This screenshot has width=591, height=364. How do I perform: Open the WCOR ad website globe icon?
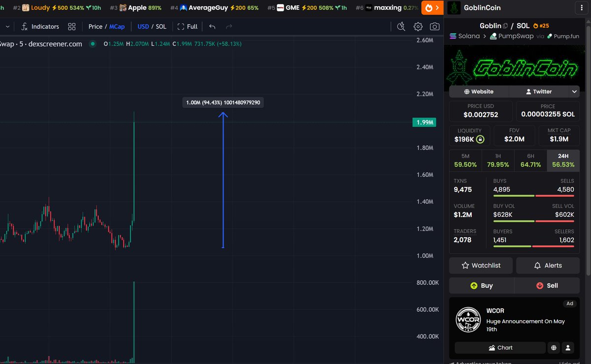click(x=554, y=348)
